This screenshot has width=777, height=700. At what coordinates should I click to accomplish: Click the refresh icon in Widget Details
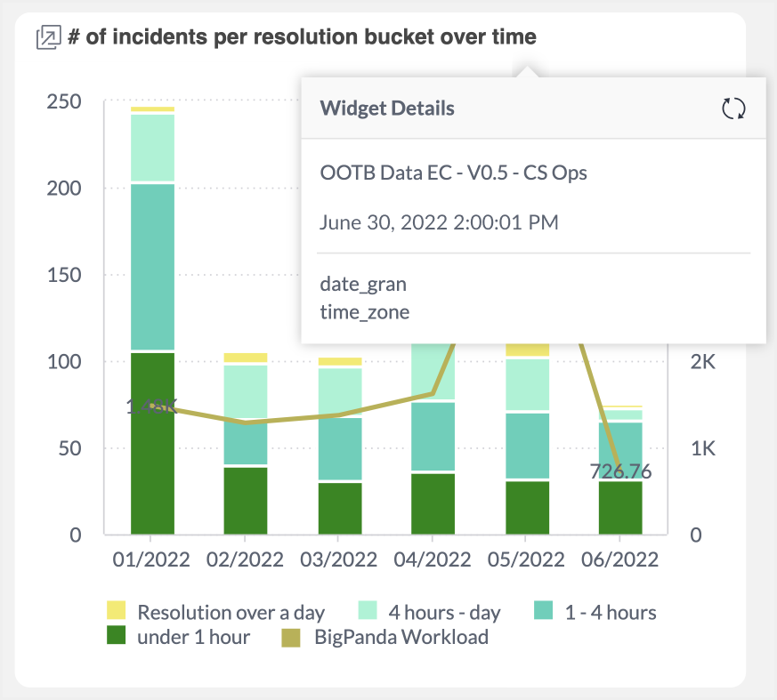732,109
